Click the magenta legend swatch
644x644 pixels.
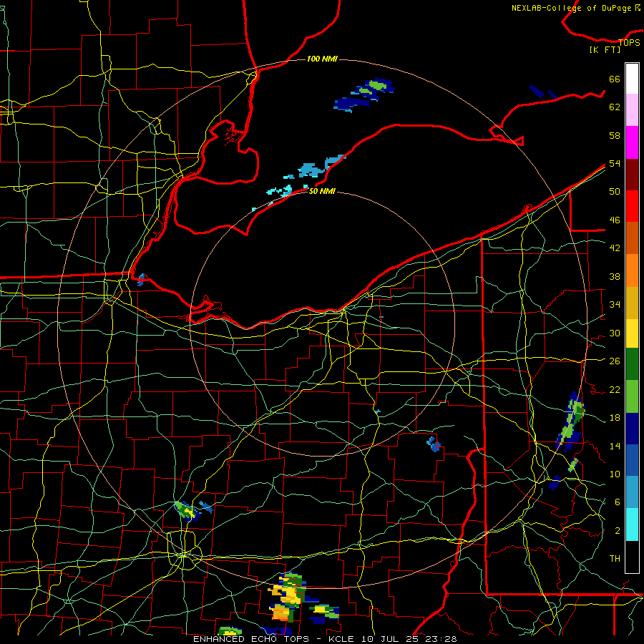[632, 142]
